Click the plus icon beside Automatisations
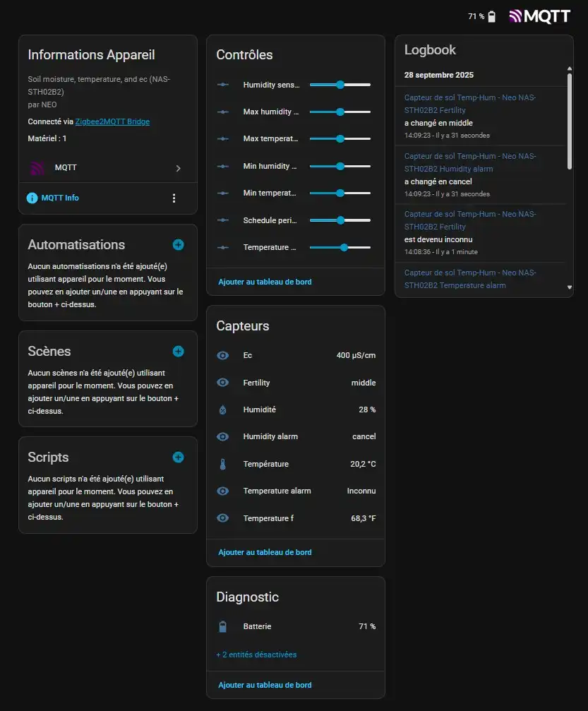 tap(178, 244)
